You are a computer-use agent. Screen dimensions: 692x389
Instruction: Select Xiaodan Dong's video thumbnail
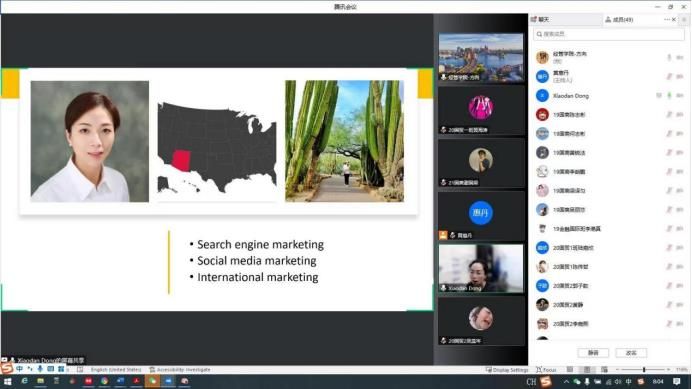click(481, 268)
